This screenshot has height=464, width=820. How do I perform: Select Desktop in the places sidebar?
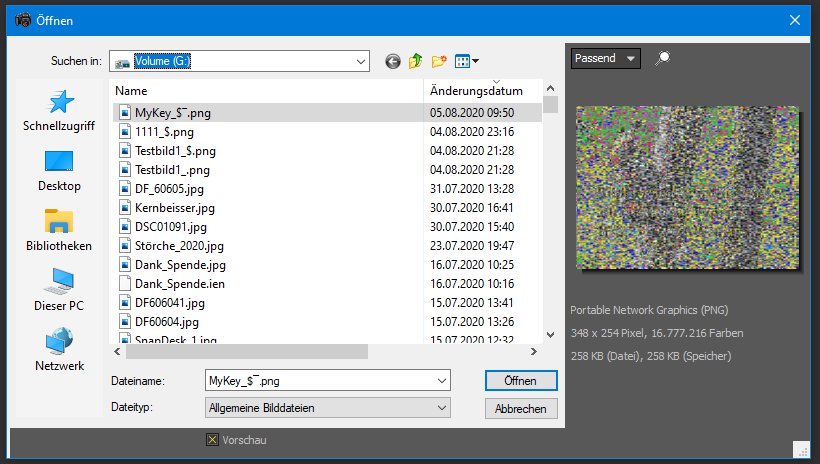[58, 170]
